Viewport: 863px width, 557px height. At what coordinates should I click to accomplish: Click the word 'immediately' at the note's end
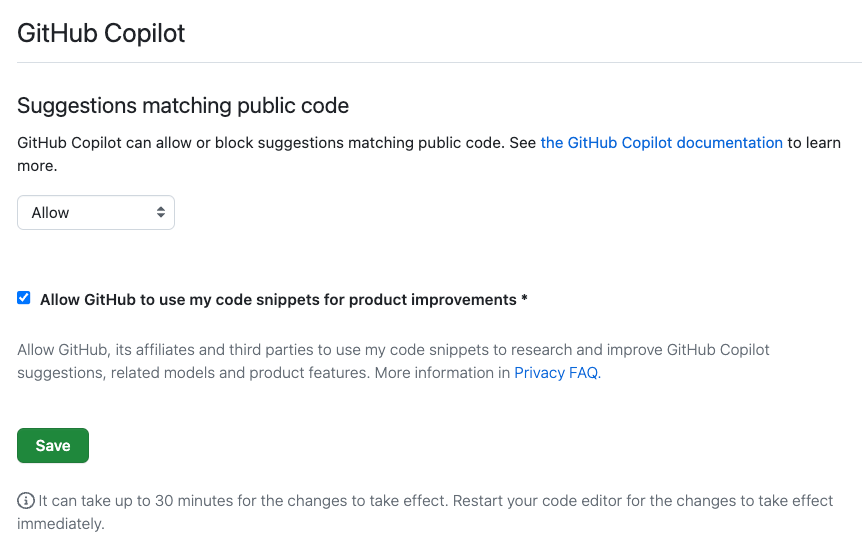click(59, 523)
